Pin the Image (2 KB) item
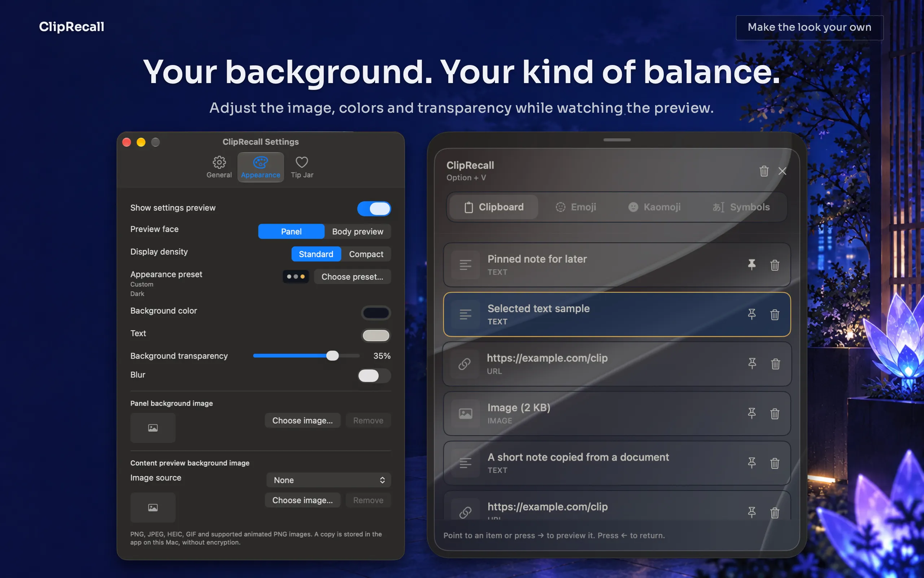Screen dimensions: 924x578 (752, 413)
